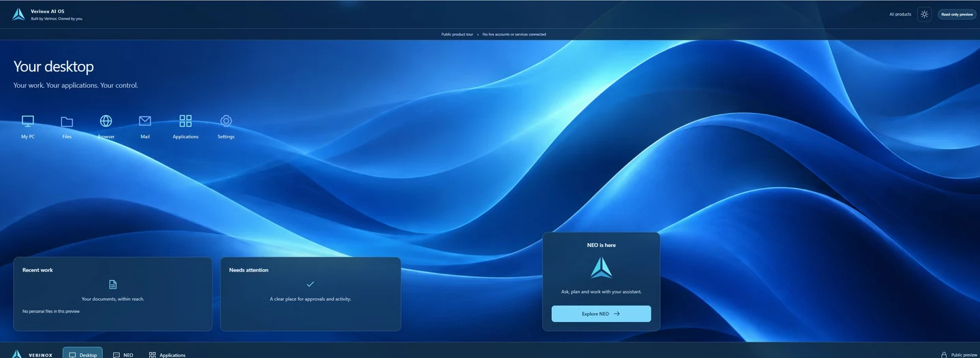Click the NEO is here card title

click(601, 245)
